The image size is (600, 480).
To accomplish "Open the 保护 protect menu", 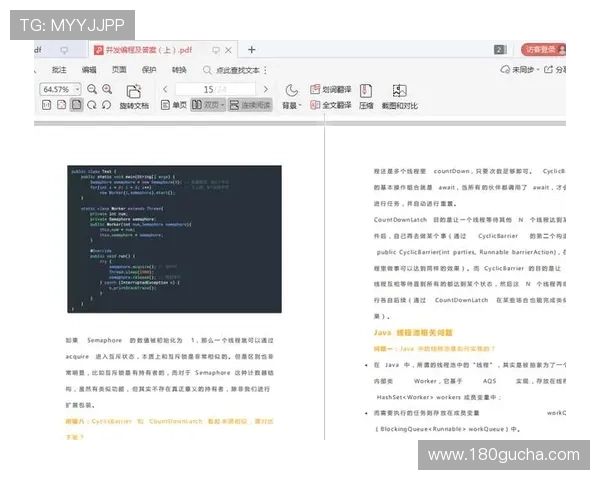I will click(149, 70).
